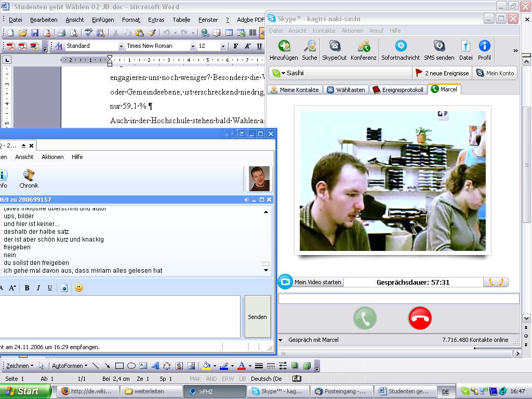The image size is (532, 399).
Task: Expand the AutoFormen shapes menu
Action: pyautogui.click(x=70, y=366)
